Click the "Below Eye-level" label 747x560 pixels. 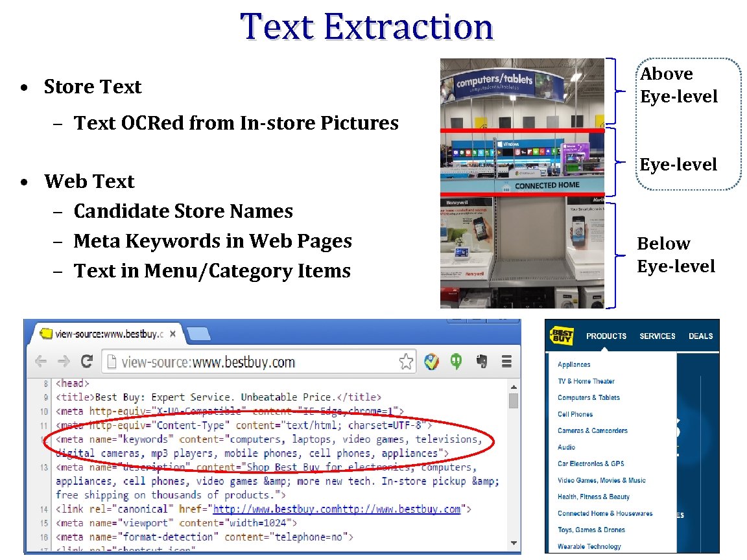point(676,255)
